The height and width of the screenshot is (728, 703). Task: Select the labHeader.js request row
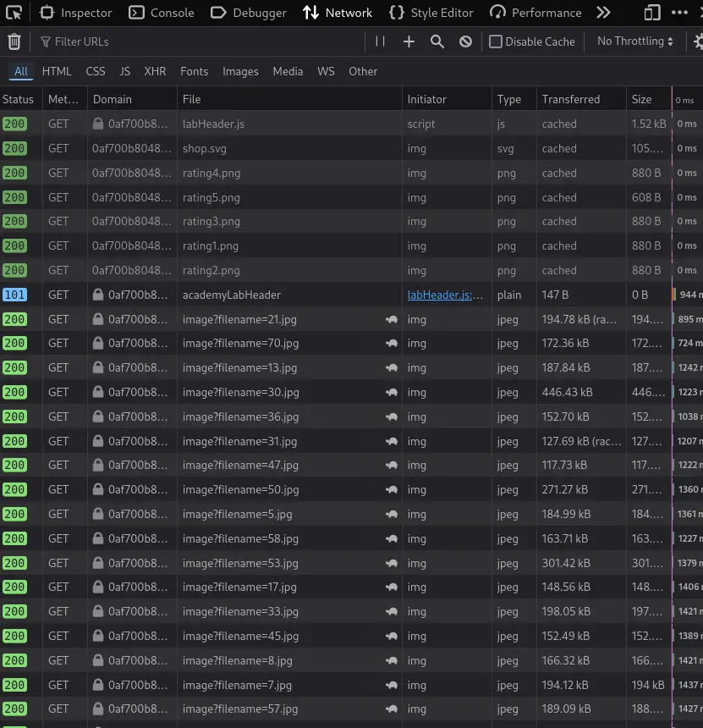pos(351,124)
